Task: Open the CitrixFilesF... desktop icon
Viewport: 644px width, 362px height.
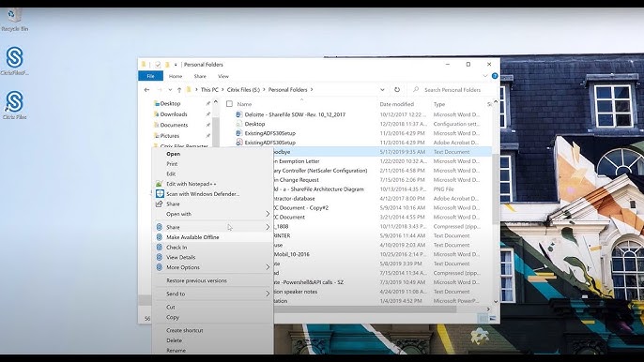Action: click(14, 60)
